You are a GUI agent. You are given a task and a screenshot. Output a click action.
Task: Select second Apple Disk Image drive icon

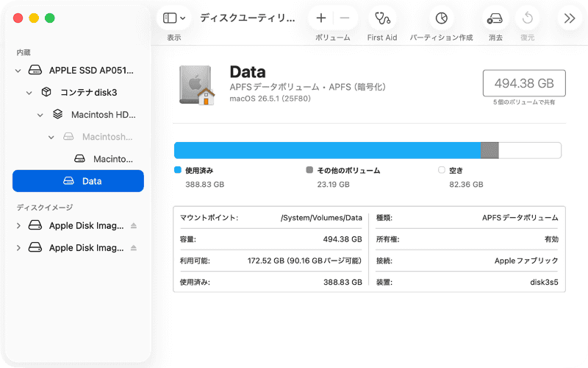[x=35, y=247]
